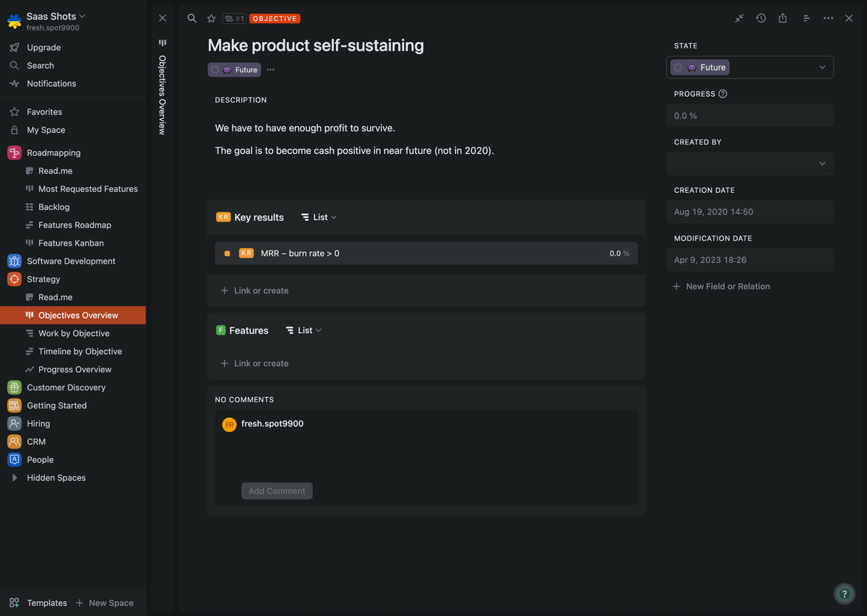Click the star favorite icon in header
The image size is (867, 616).
[211, 18]
